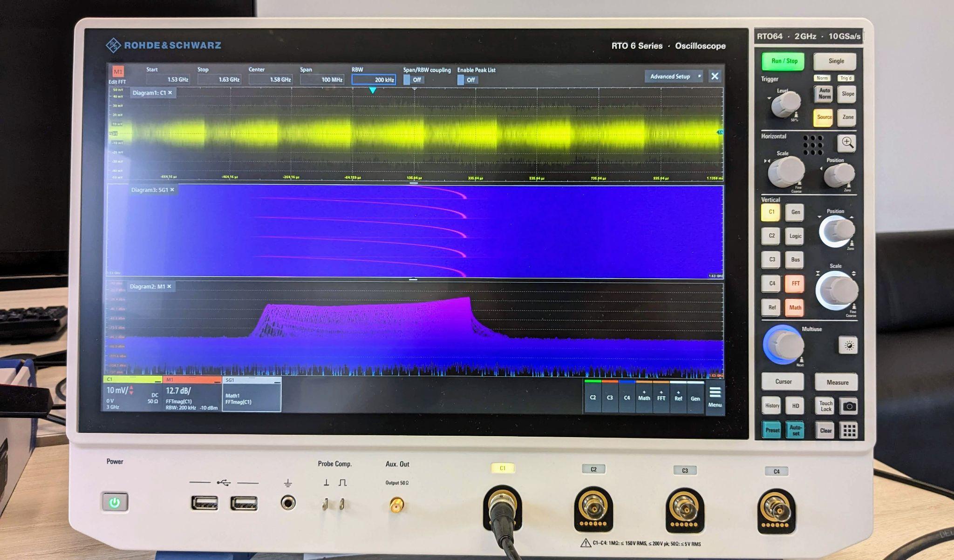
Task: Tap the M1 Edit FFT icon
Action: [118, 72]
